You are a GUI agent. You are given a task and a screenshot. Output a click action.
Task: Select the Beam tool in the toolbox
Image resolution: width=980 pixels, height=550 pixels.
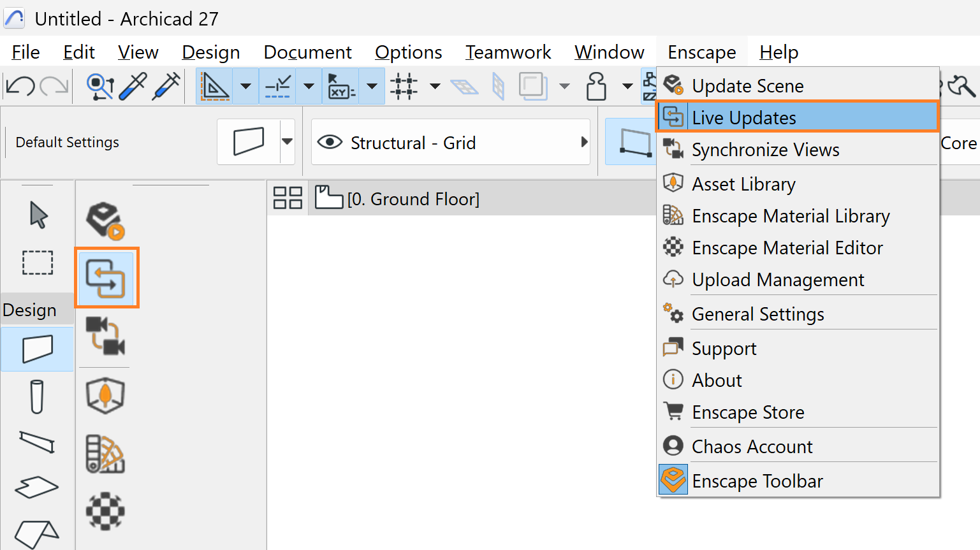tap(37, 442)
